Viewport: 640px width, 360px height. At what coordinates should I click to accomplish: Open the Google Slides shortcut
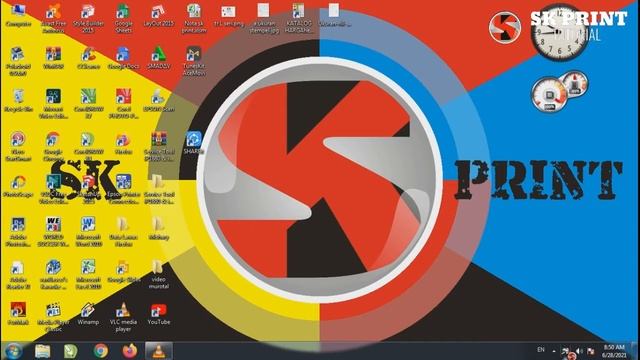point(123,272)
